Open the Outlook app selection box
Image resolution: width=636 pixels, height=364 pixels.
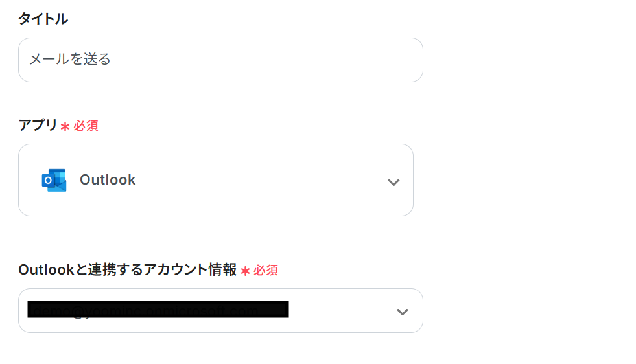pos(216,180)
